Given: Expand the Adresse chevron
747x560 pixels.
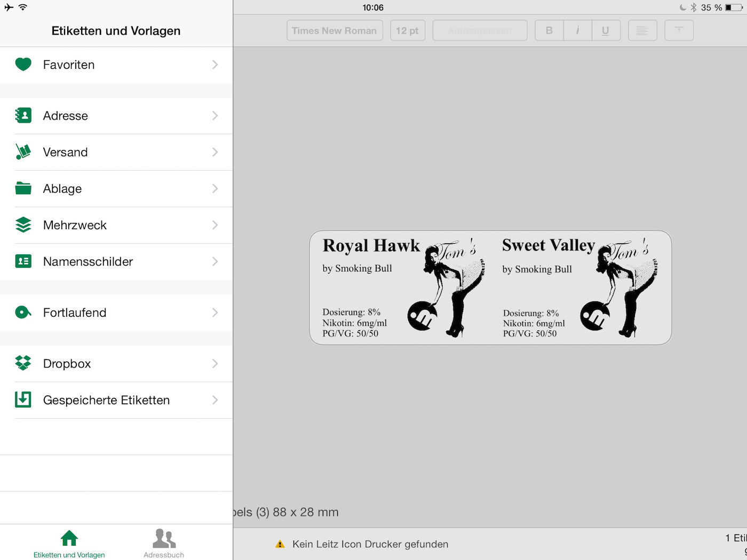Looking at the screenshot, I should pyautogui.click(x=215, y=116).
